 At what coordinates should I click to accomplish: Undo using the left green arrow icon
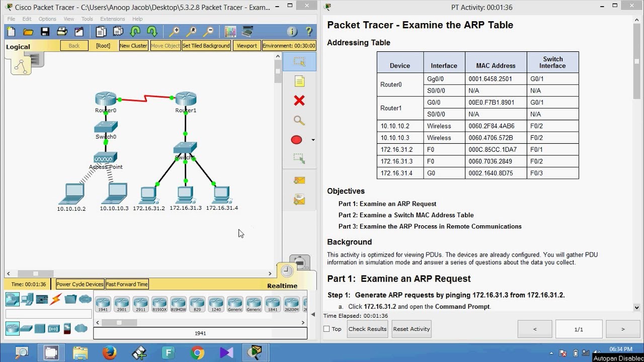(x=135, y=32)
